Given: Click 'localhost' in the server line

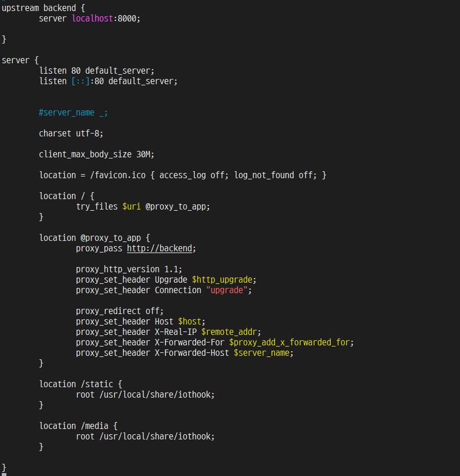Looking at the screenshot, I should 93,19.
